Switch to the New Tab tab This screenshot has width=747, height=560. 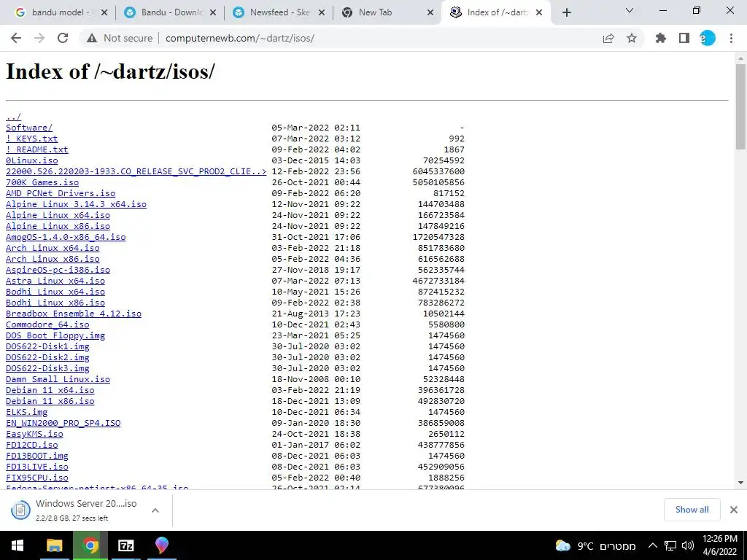pos(387,12)
